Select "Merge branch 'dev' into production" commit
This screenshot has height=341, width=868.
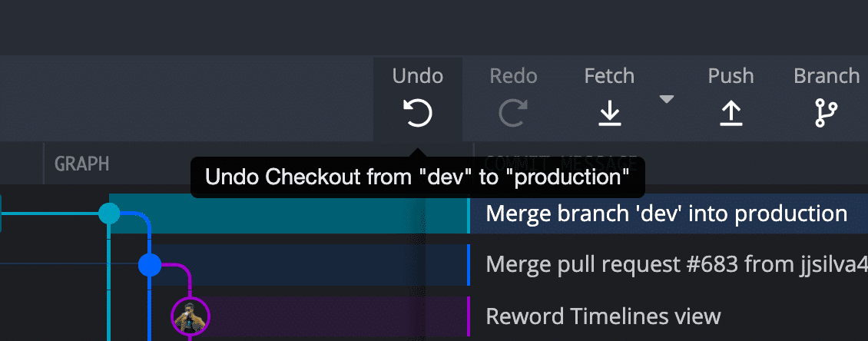pyautogui.click(x=667, y=214)
